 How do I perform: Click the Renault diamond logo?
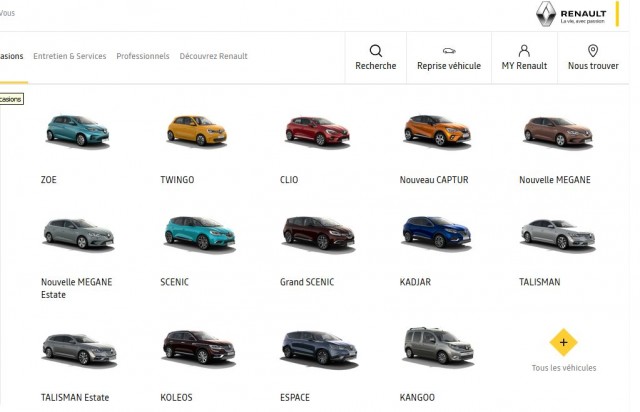coord(546,14)
